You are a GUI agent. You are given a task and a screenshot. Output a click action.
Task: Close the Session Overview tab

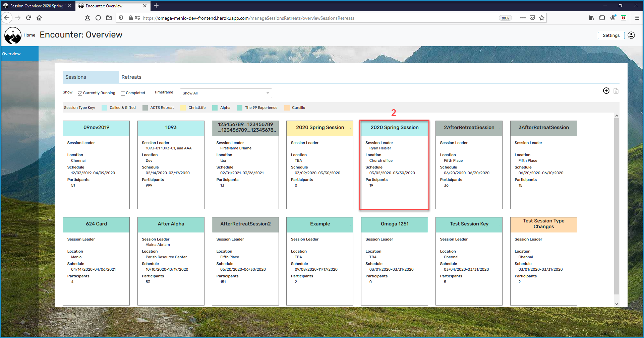coord(69,6)
